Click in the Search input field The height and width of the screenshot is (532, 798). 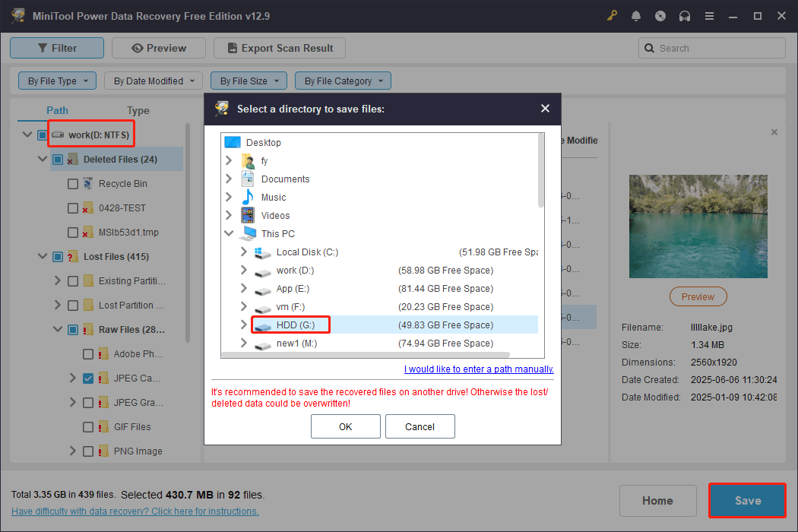point(712,48)
